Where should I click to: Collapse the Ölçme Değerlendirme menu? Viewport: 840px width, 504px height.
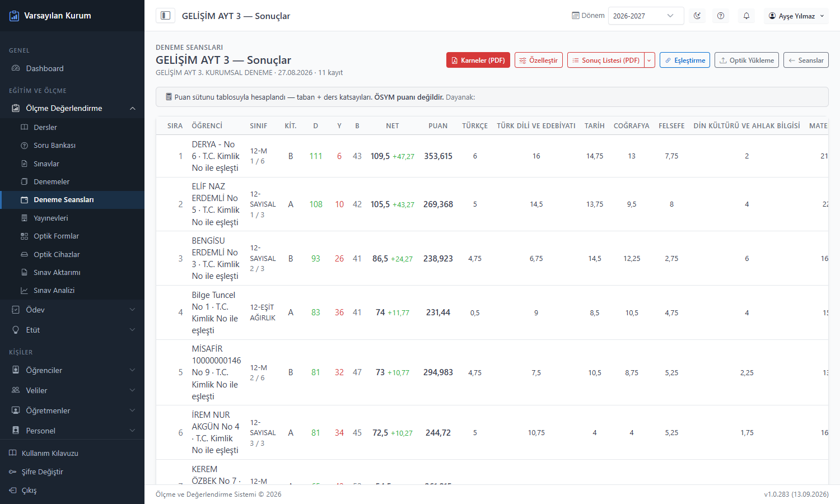click(x=72, y=108)
